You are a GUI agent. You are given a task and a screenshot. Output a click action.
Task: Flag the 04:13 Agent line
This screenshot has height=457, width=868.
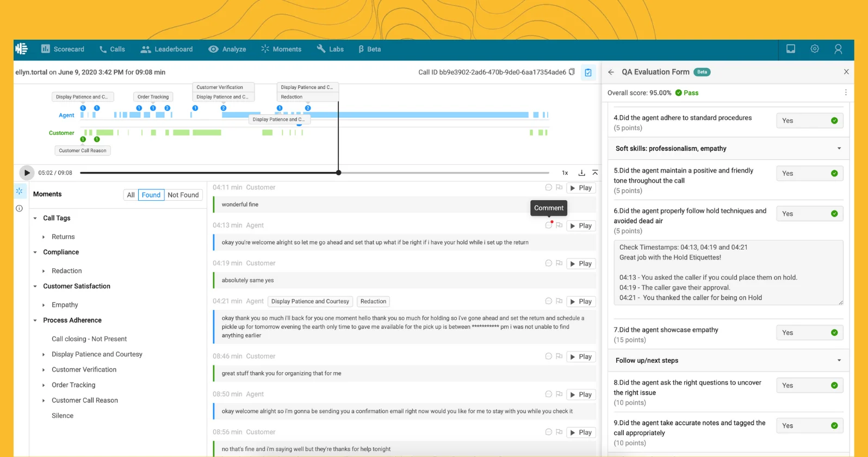[559, 225]
